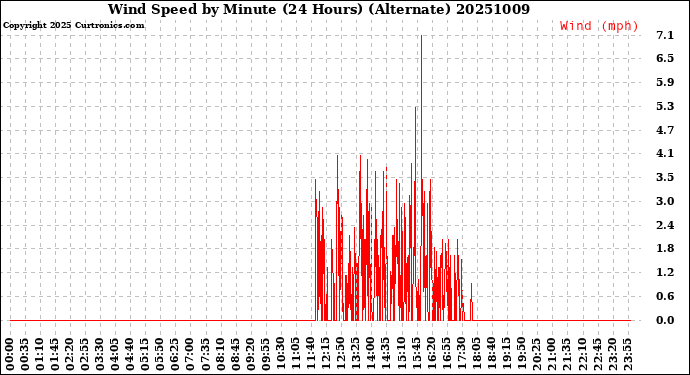Click the 11:40 time axis label
Screen dimensions: 690x375
click(x=311, y=355)
